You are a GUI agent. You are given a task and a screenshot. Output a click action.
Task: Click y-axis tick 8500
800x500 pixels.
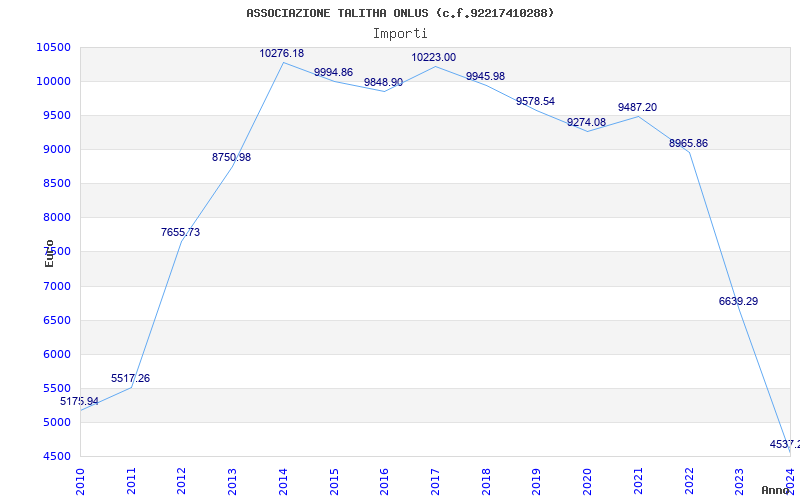pyautogui.click(x=56, y=184)
